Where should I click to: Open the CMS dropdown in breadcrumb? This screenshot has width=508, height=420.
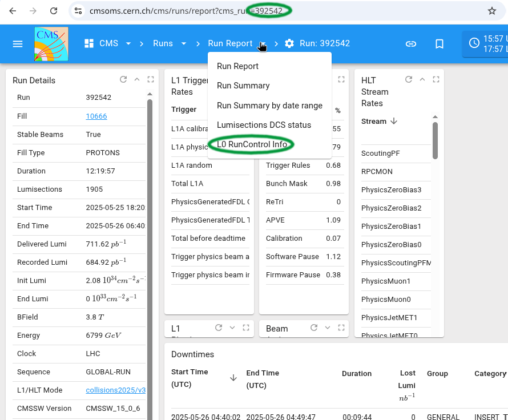(128, 44)
